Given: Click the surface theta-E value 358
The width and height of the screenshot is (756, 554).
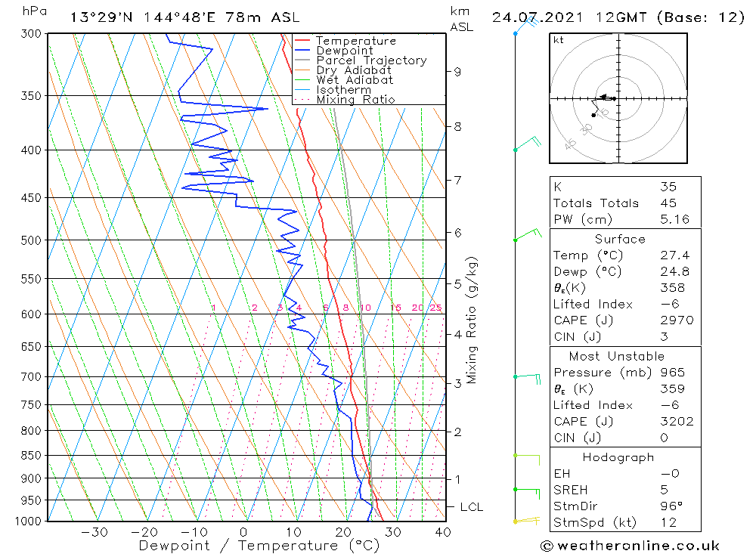Looking at the screenshot, I should tap(672, 288).
